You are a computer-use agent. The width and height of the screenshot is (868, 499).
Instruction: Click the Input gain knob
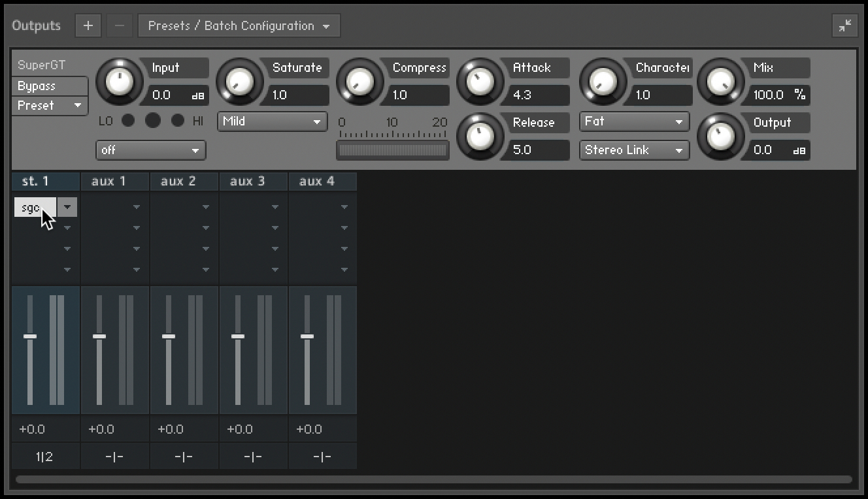tap(119, 82)
